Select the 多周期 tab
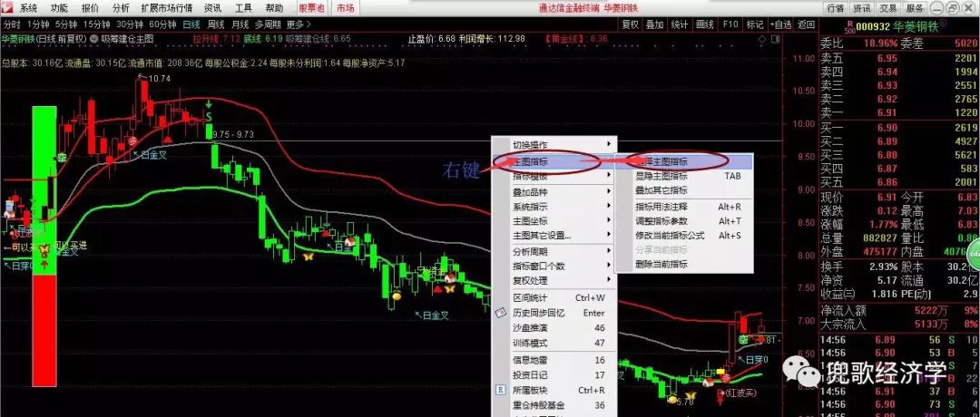Viewport: 980px width, 417px height. (268, 24)
